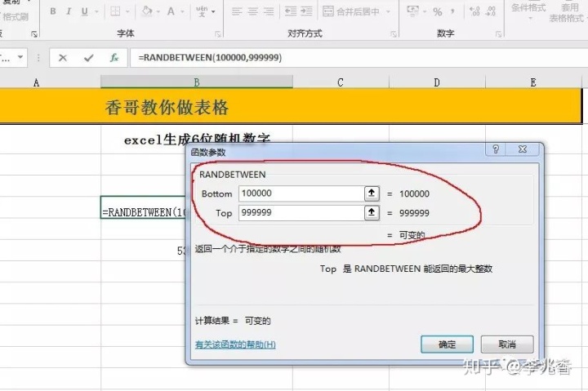588x391 pixels.
Task: Align text left
Action: click(237, 11)
